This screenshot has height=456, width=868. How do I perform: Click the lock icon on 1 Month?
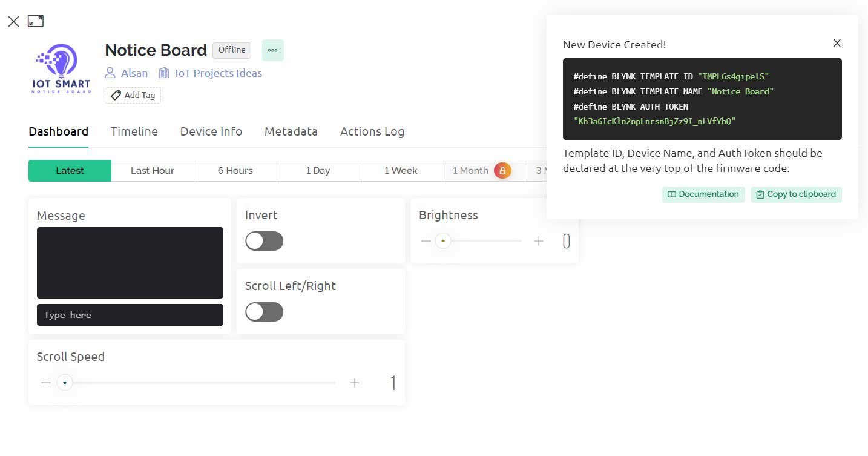tap(502, 171)
